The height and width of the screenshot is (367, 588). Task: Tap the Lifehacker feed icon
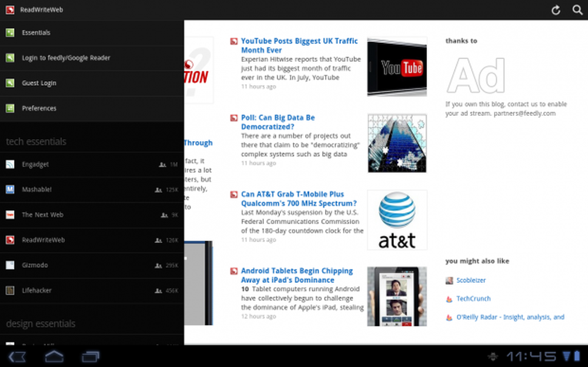(10, 291)
